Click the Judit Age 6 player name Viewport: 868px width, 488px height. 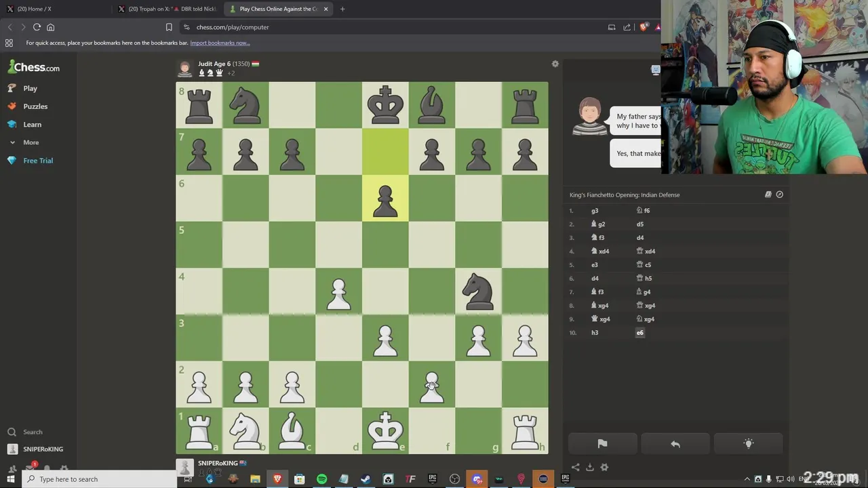[214, 64]
